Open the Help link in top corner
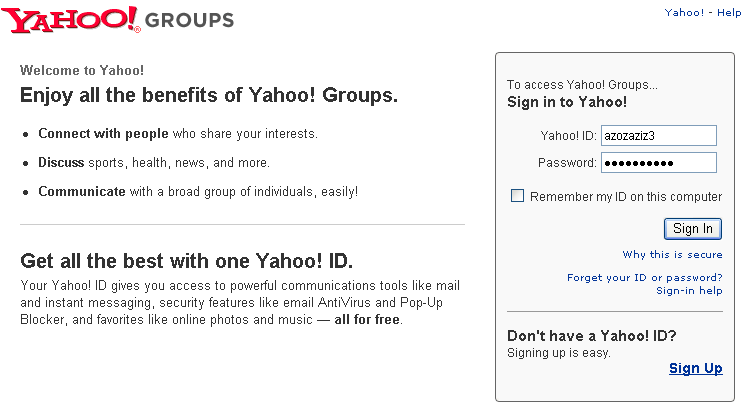Image resolution: width=745 pixels, height=405 pixels. pos(729,13)
